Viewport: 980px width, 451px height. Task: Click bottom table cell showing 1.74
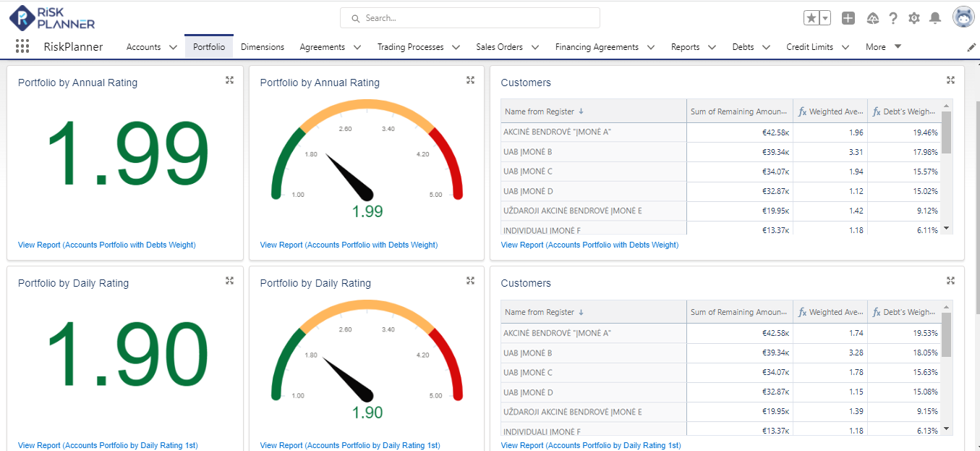pos(830,333)
